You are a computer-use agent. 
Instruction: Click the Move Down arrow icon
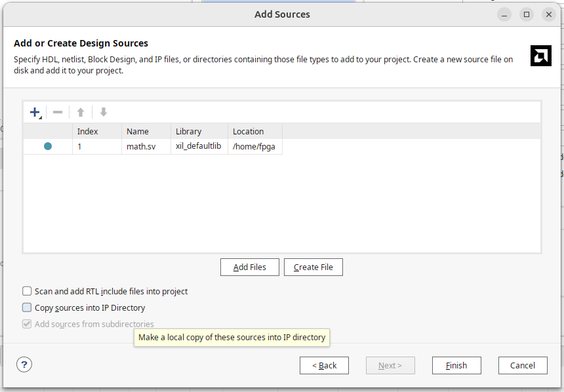(x=103, y=112)
